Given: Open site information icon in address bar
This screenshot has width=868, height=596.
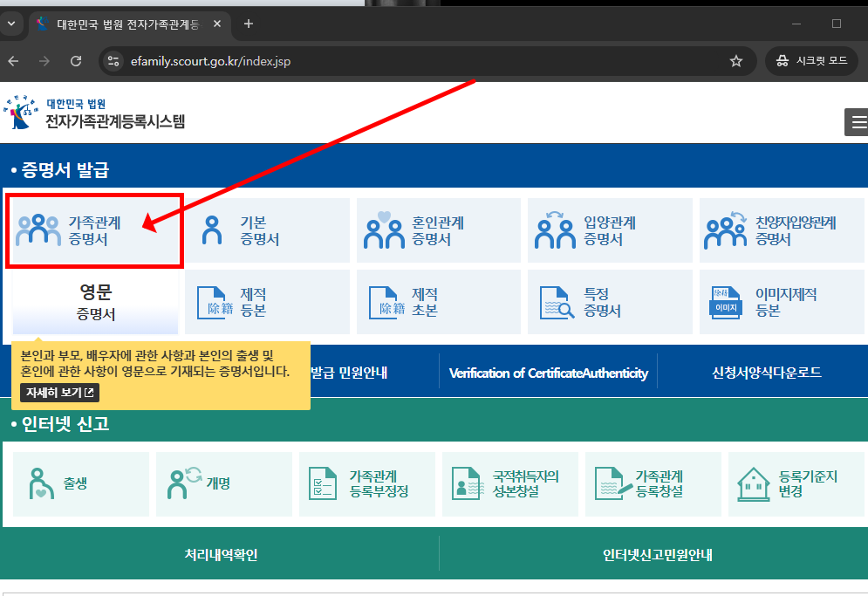Looking at the screenshot, I should pos(113,61).
